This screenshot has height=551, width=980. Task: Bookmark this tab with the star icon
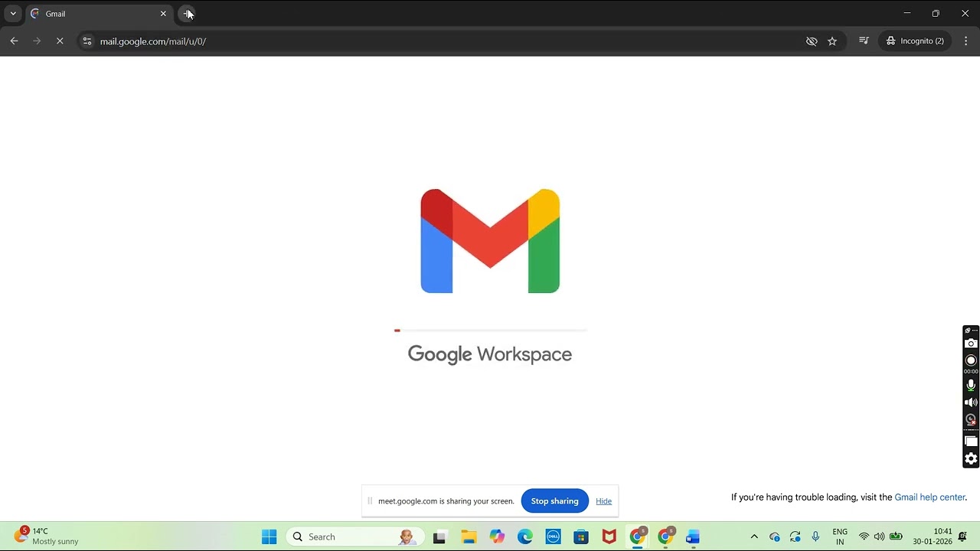[x=832, y=41]
